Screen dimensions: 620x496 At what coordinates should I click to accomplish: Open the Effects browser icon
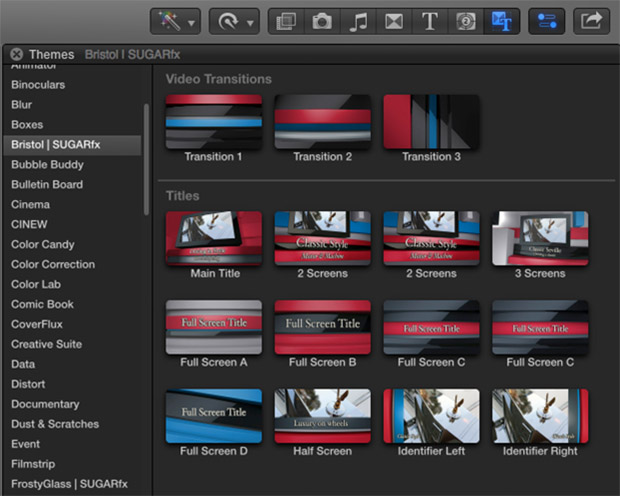286,21
